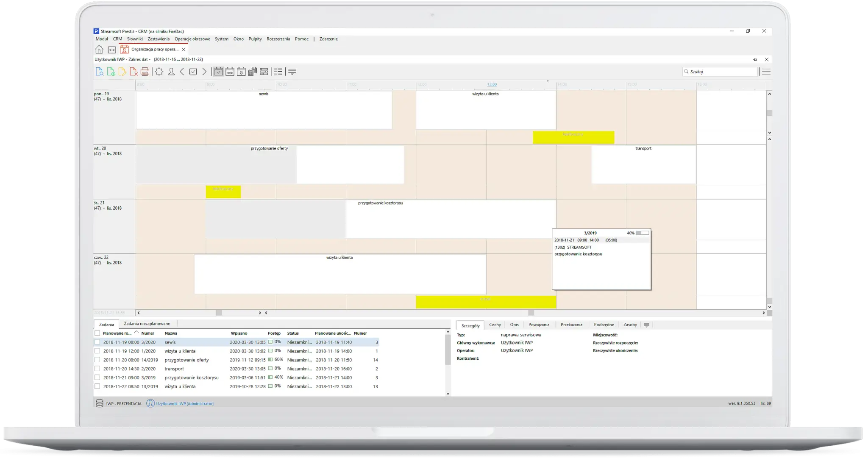Click the add new document icon

(x=111, y=72)
